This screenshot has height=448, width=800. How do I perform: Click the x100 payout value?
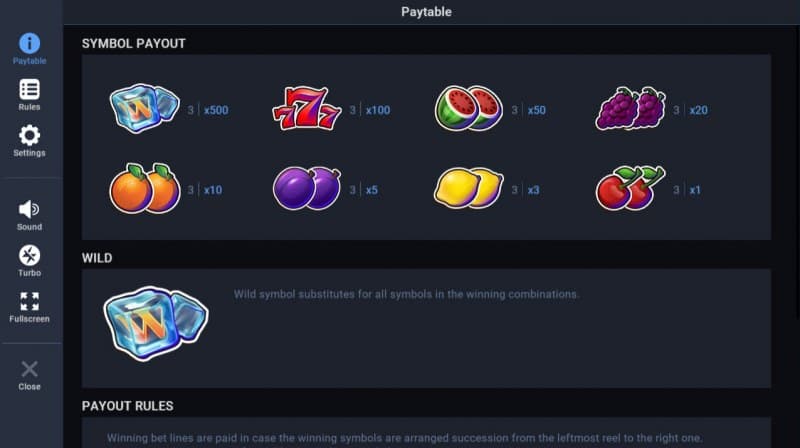(x=378, y=110)
